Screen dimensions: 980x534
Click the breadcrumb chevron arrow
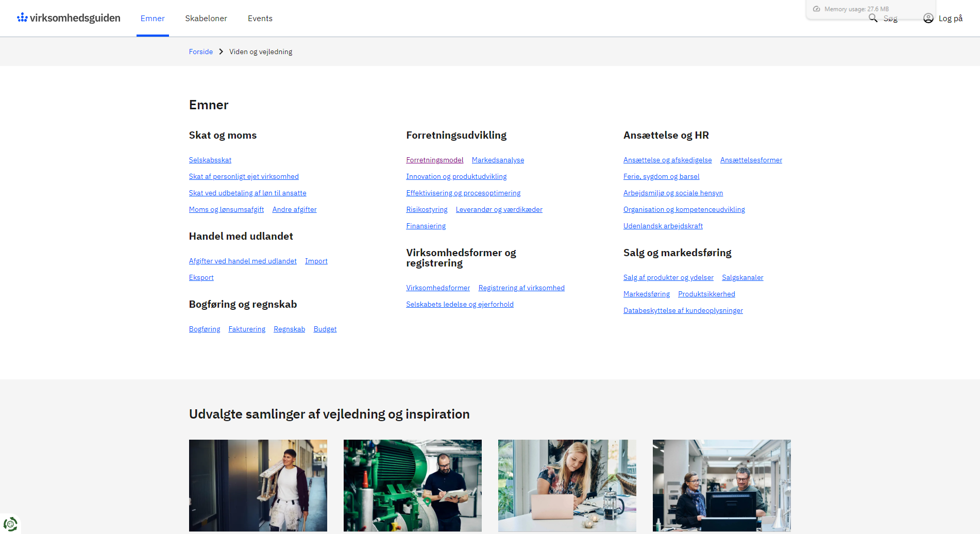click(x=221, y=52)
